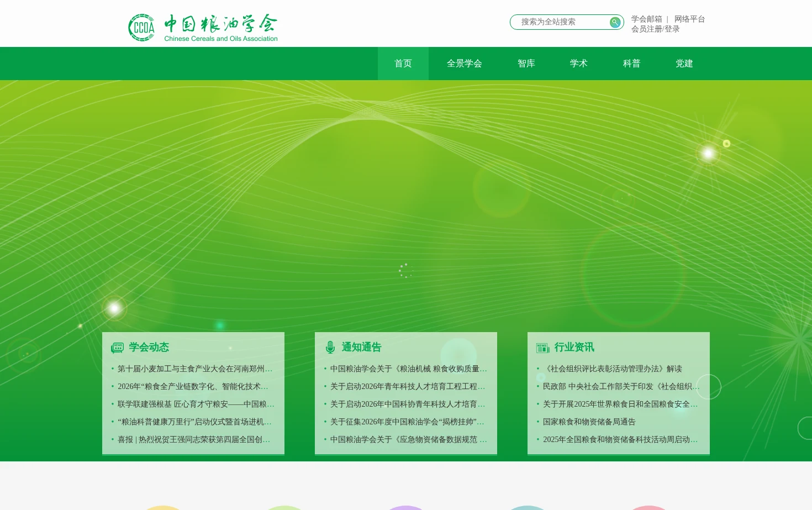Select the 党建 menu item
Screen dimensions: 812x510
pyautogui.click(x=684, y=64)
